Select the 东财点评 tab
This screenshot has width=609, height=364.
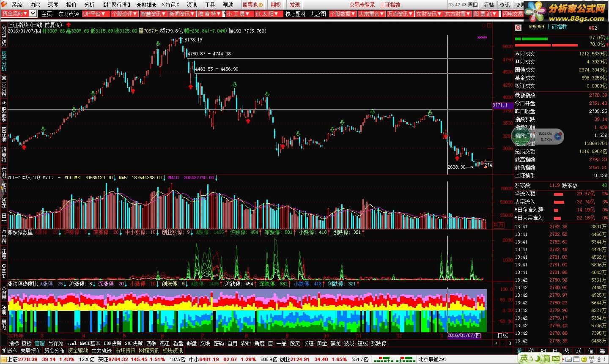click(x=69, y=14)
